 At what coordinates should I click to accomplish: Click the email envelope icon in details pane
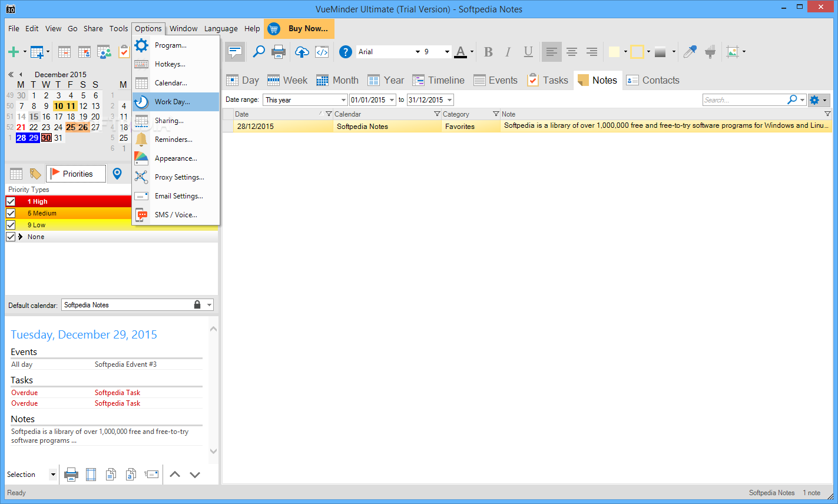[x=151, y=475]
